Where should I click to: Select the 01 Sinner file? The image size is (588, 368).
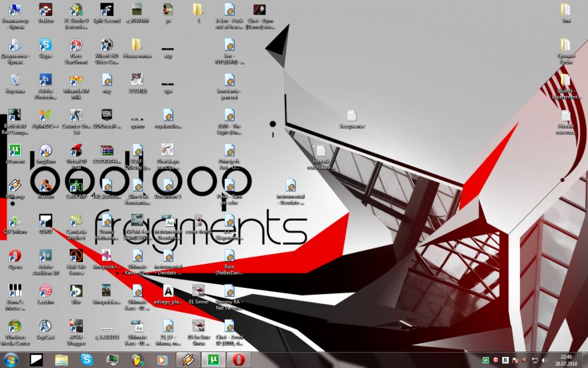pyautogui.click(x=199, y=294)
